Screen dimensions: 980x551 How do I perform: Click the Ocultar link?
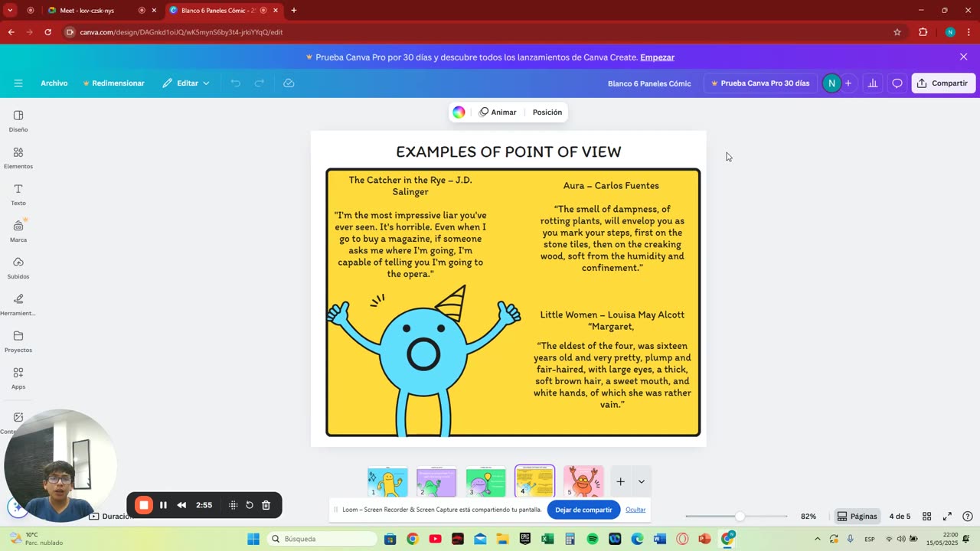pos(635,510)
